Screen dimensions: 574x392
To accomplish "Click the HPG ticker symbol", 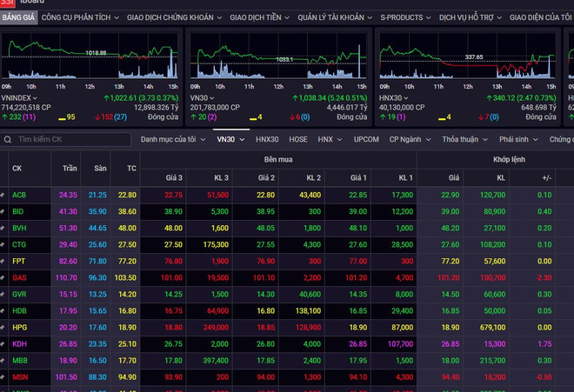I will click(x=20, y=327).
